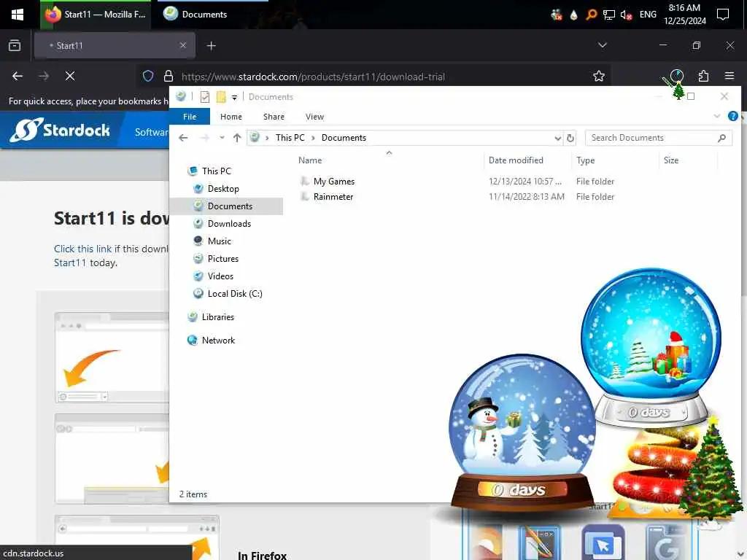Open the Windows Start button
This screenshot has width=747, height=560.
18,15
